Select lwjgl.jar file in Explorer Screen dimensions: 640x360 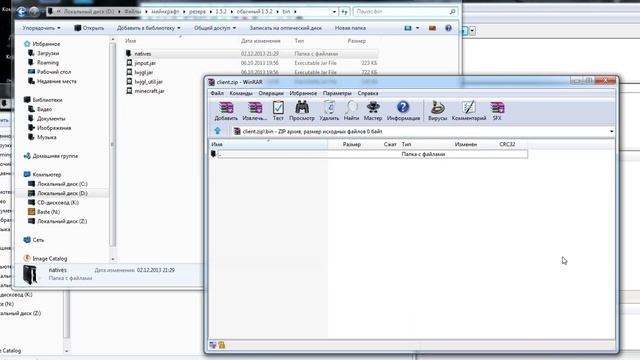click(144, 72)
